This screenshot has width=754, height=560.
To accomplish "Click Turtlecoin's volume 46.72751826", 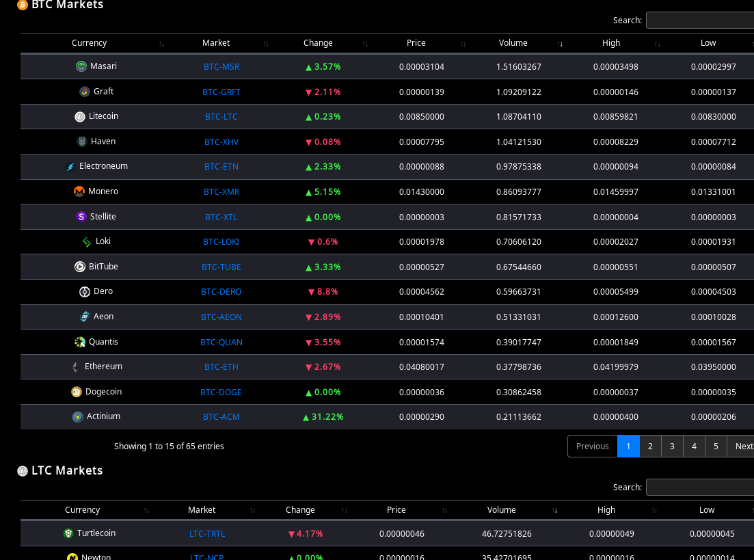I will tap(507, 534).
